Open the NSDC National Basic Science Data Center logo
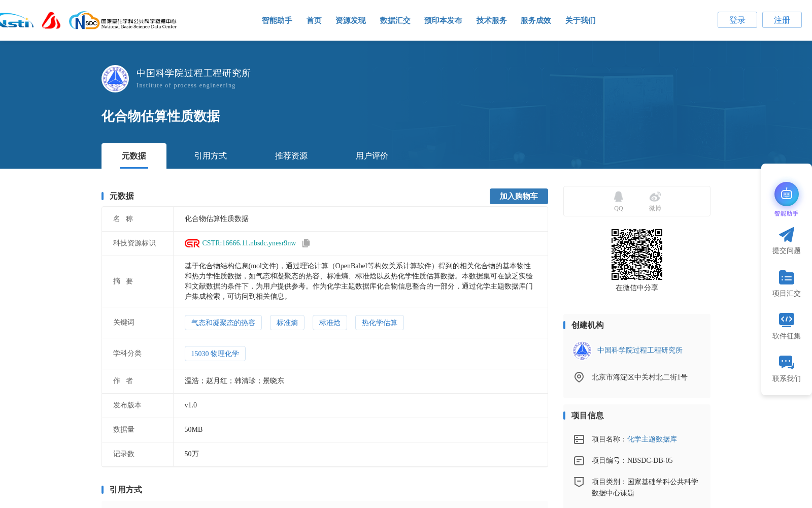This screenshot has width=812, height=508. point(123,21)
